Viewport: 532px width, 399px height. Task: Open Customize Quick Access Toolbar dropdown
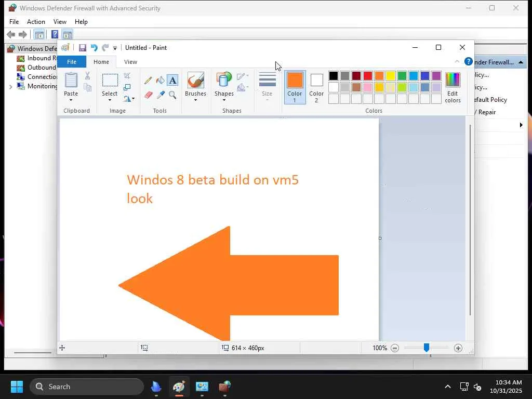pos(115,48)
